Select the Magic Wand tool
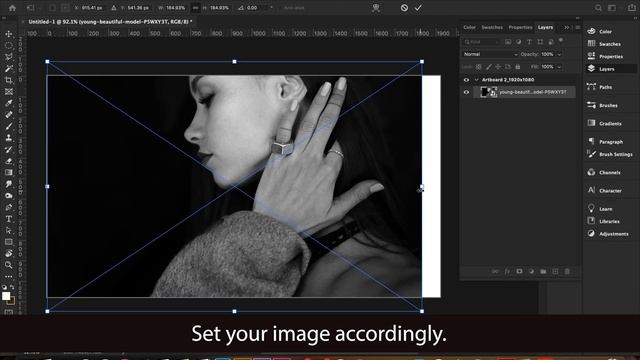640x360 pixels. 9,69
